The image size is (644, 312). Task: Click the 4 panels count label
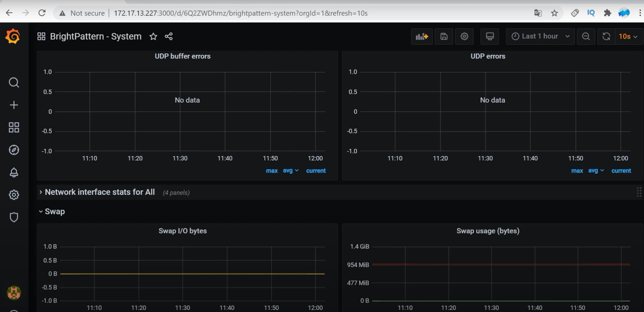pos(176,193)
